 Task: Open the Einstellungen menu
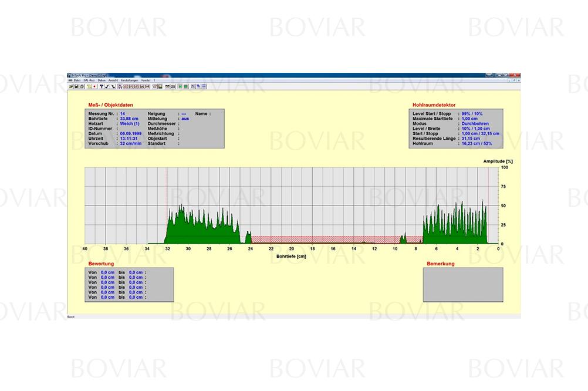pos(129,80)
